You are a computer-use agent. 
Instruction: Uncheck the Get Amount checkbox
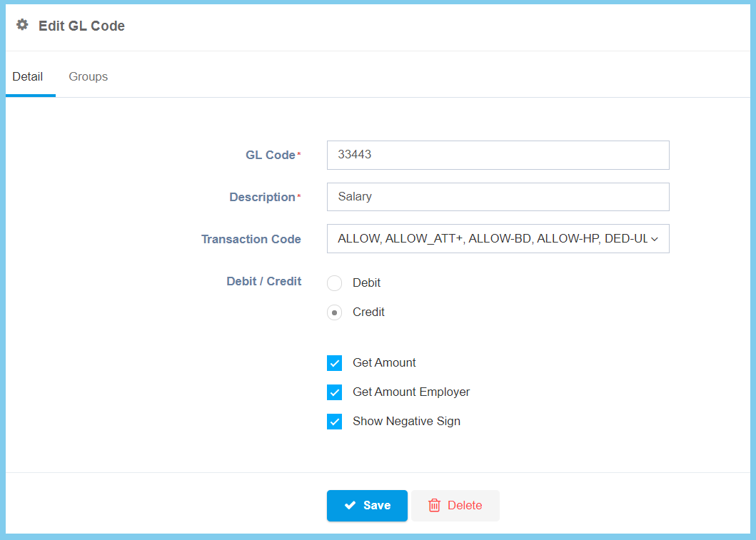tap(334, 363)
